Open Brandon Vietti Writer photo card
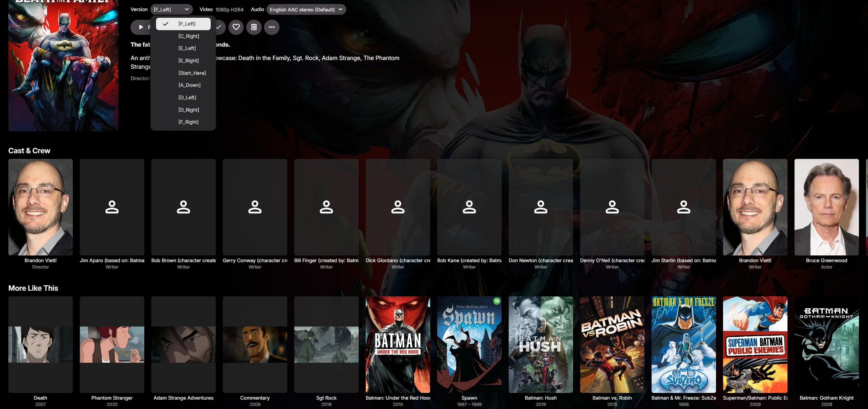Screen dimensions: 868x409 coord(755,207)
